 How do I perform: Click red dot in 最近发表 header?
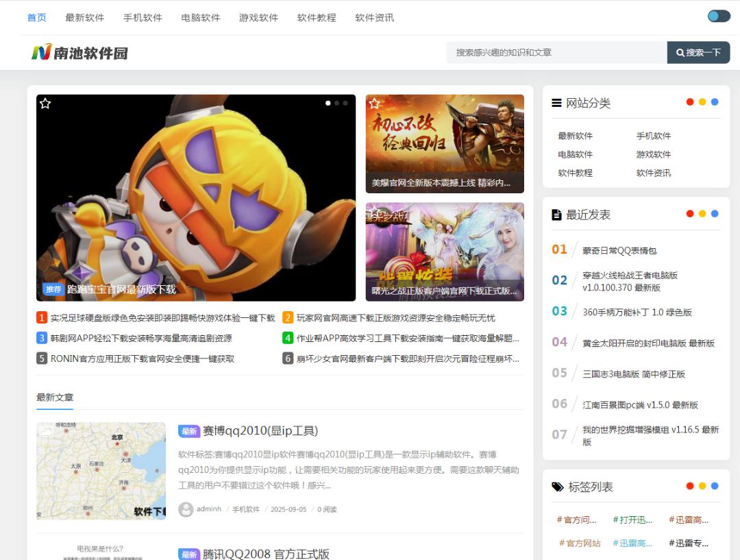(690, 214)
